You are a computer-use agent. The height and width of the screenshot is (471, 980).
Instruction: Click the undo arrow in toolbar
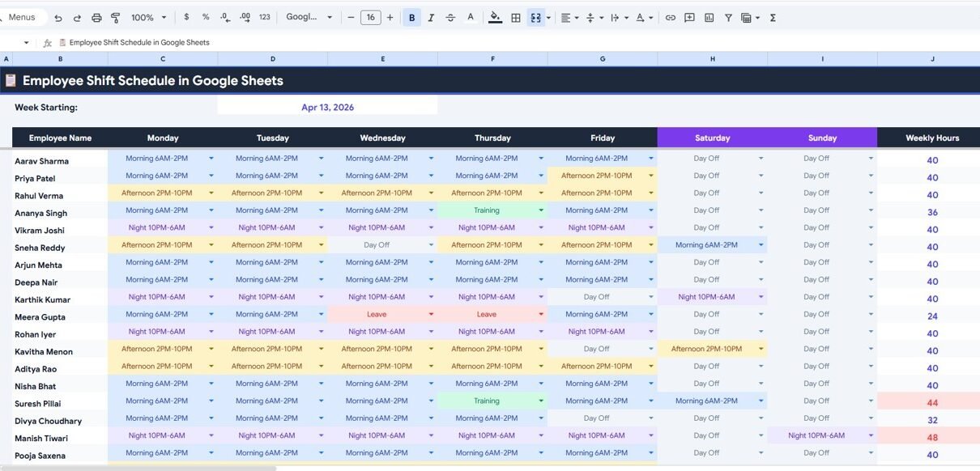pyautogui.click(x=58, y=18)
